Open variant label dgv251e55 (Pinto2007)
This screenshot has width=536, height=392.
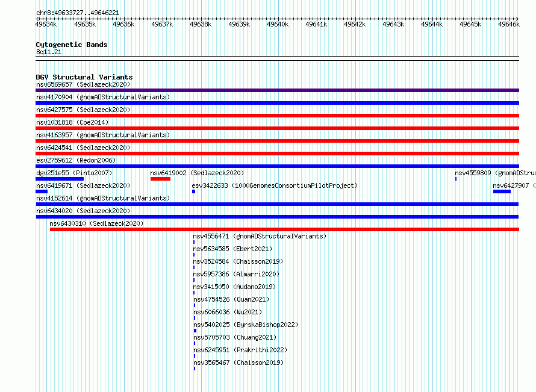[74, 173]
